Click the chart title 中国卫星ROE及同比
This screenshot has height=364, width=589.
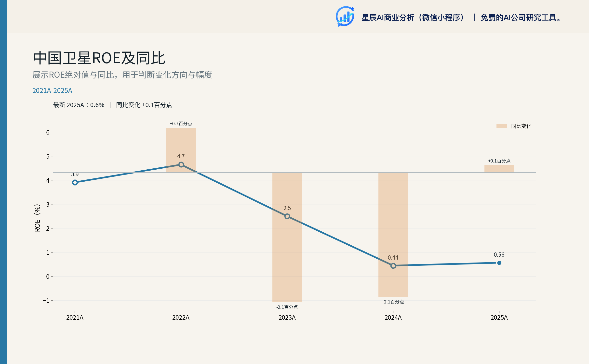click(x=99, y=58)
